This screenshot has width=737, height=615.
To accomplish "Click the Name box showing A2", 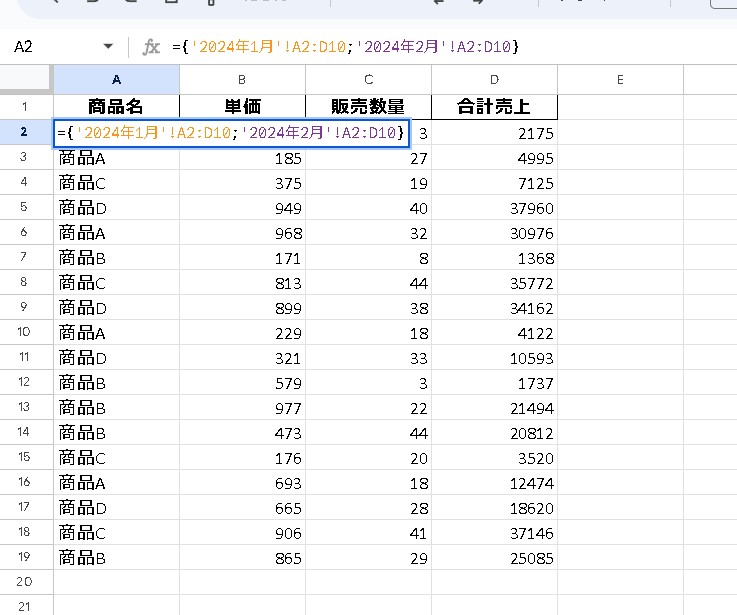I will tap(50, 47).
